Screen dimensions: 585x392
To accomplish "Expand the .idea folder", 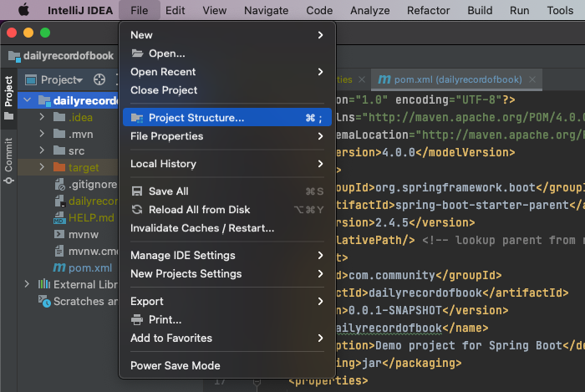I will tap(42, 117).
